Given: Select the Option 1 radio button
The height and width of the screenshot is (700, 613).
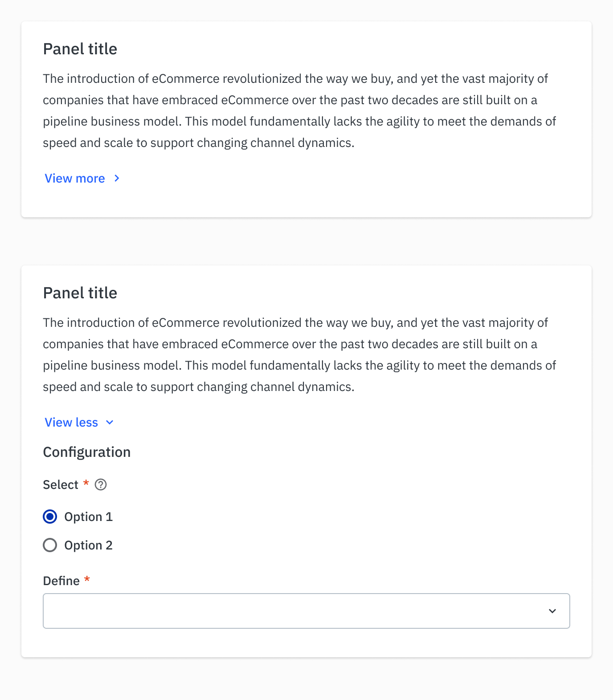Looking at the screenshot, I should pos(50,517).
